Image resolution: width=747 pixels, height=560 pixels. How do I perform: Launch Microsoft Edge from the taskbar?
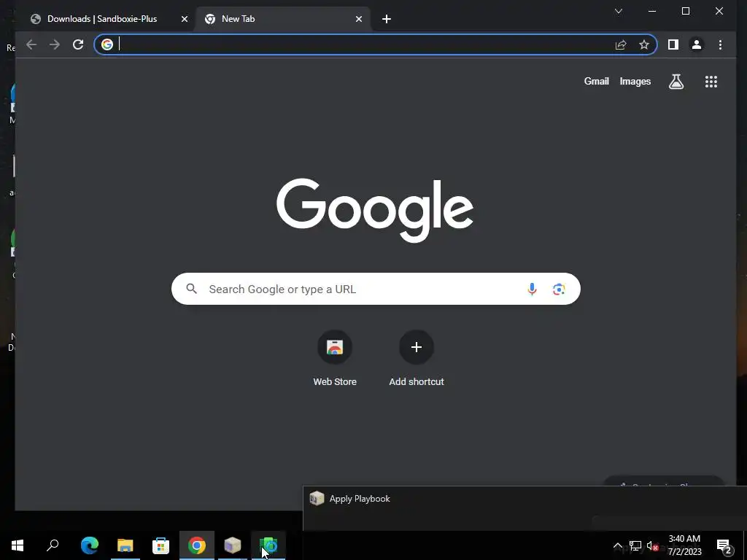click(90, 545)
